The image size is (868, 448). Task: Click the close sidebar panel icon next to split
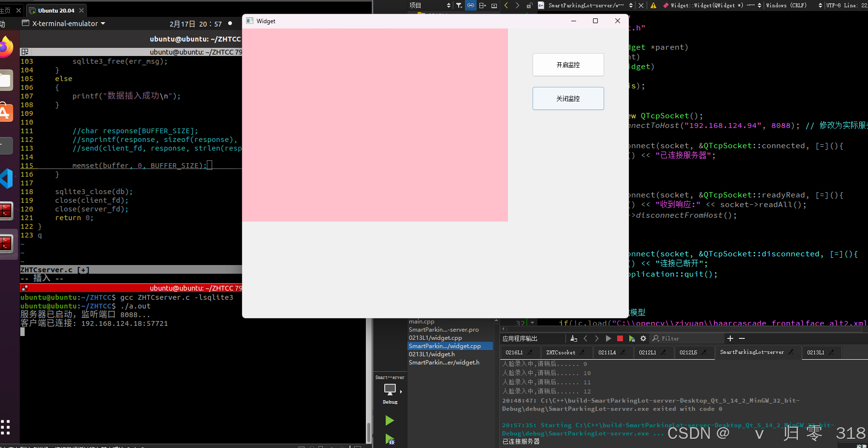[x=494, y=5]
